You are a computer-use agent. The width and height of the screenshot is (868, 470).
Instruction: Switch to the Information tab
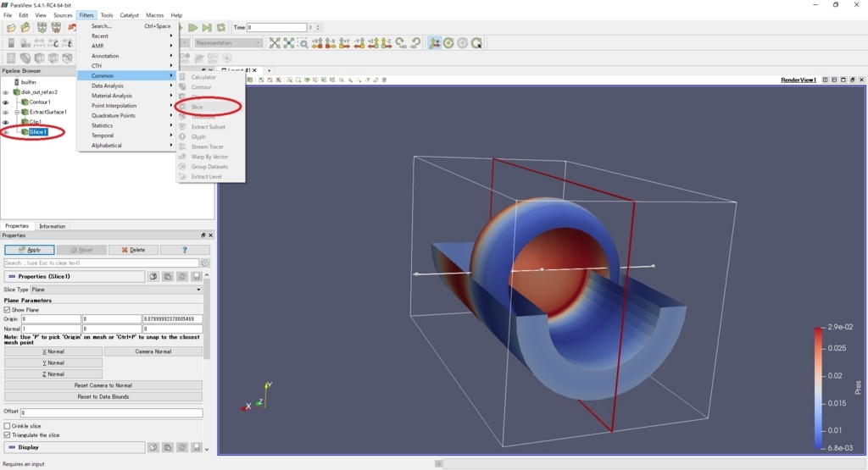tap(52, 226)
